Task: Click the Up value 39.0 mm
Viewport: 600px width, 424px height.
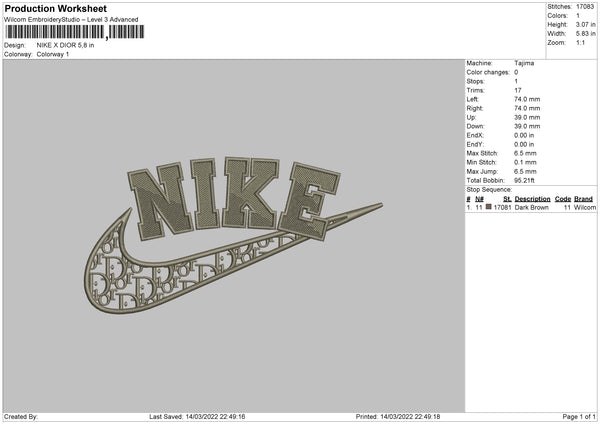Action: coord(527,117)
